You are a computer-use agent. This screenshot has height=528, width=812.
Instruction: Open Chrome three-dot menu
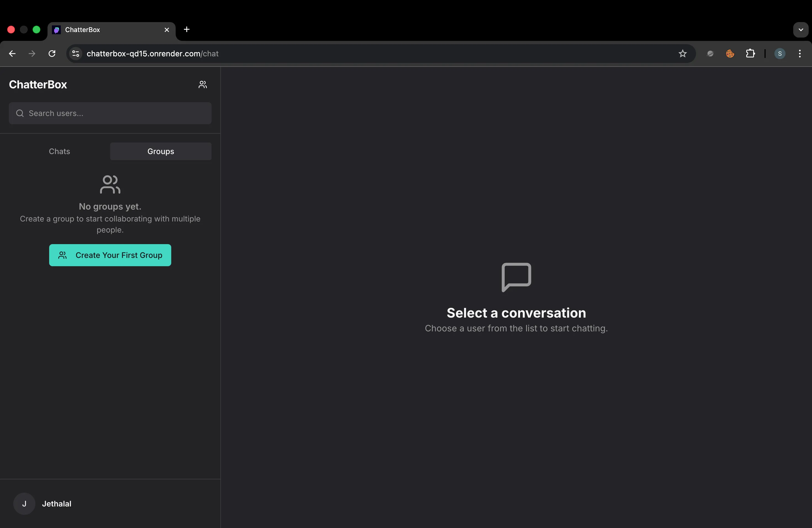click(800, 54)
